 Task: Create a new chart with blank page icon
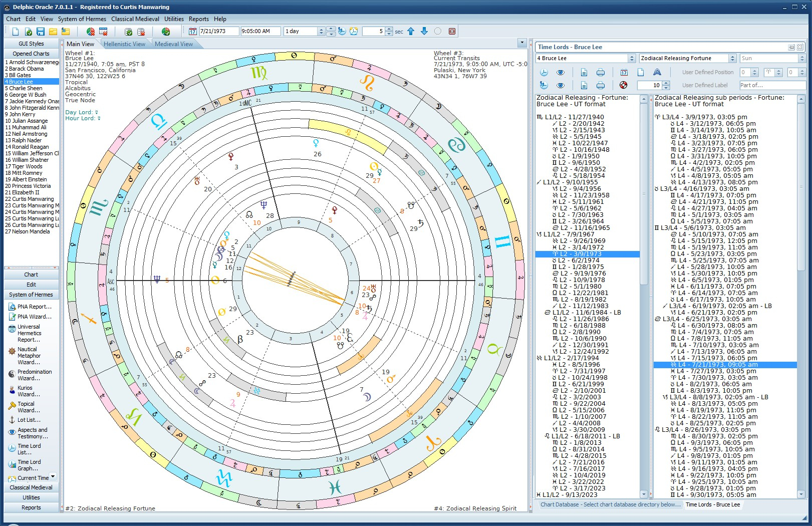click(x=16, y=32)
